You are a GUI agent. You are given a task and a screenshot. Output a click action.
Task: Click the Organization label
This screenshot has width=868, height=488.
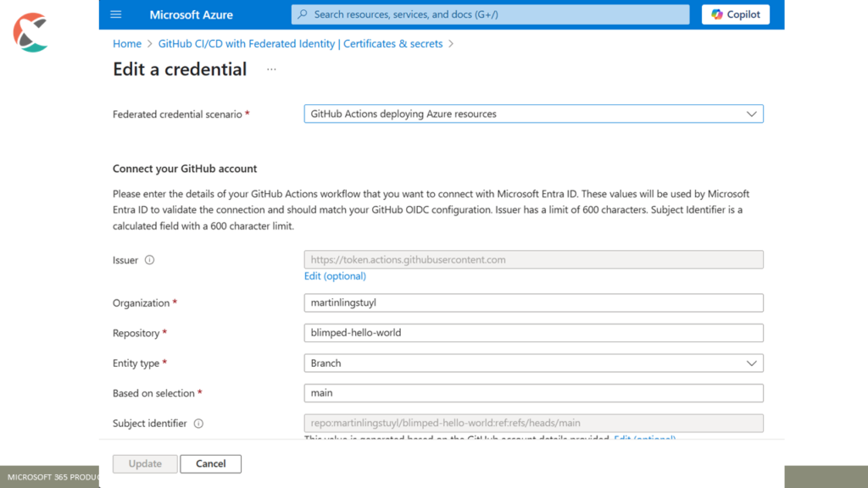tap(142, 303)
